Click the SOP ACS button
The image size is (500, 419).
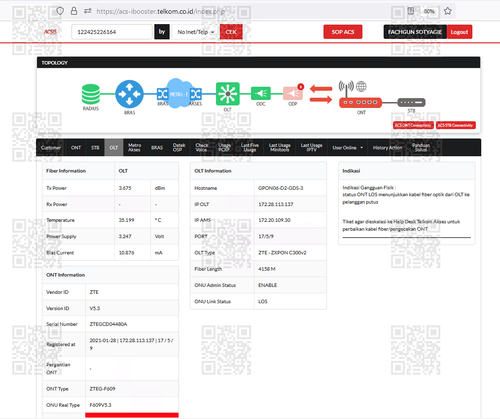tap(343, 32)
